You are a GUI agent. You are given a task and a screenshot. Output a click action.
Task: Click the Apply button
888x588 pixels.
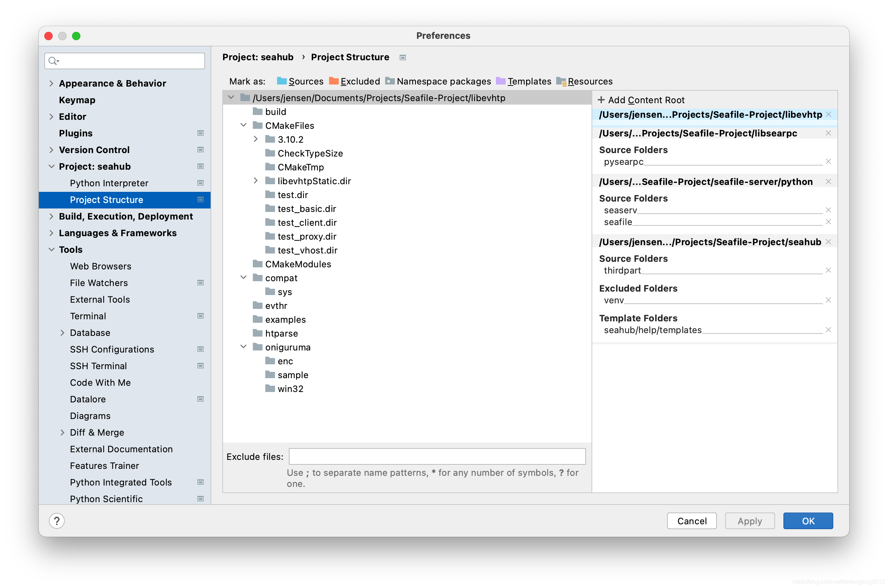tap(749, 521)
